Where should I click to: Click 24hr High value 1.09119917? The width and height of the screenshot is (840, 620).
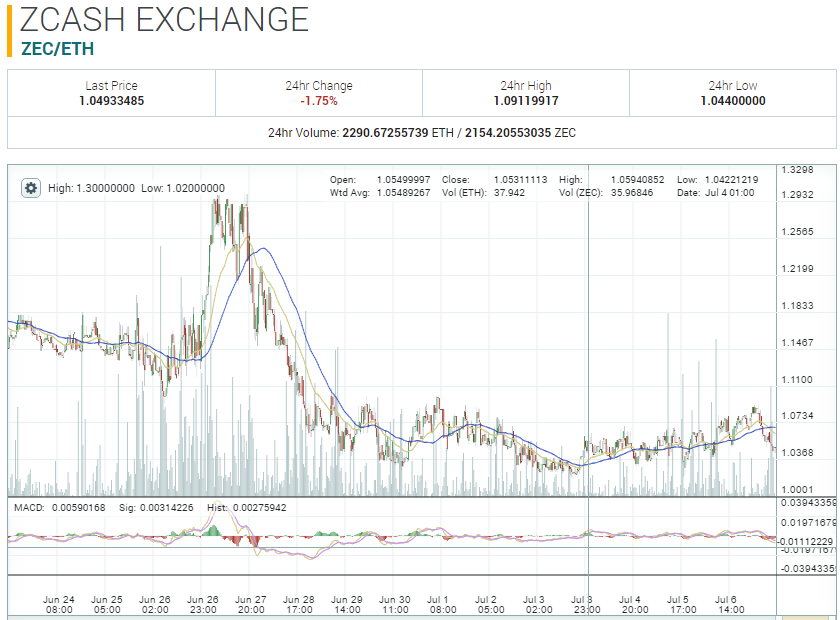526,101
